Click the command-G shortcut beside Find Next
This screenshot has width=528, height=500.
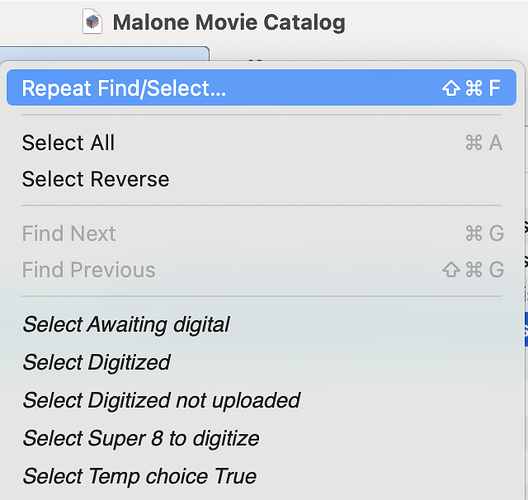click(485, 233)
